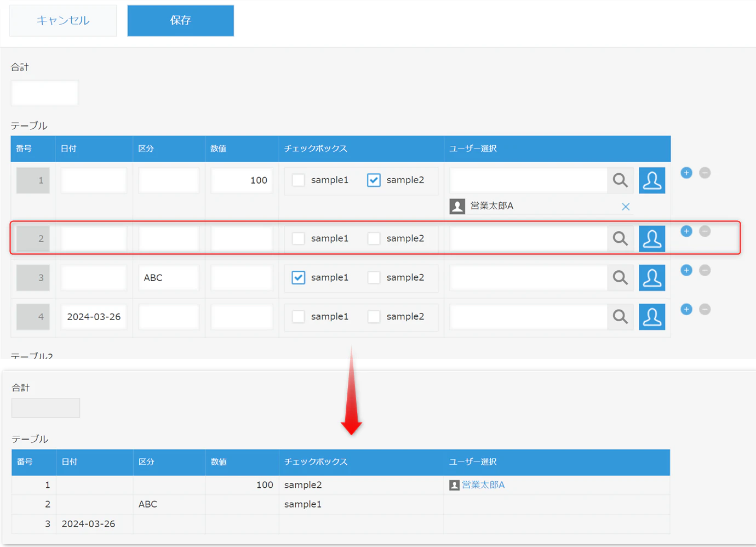The width and height of the screenshot is (756, 547).
Task: Click the search icon in row 3
Action: [x=620, y=278]
